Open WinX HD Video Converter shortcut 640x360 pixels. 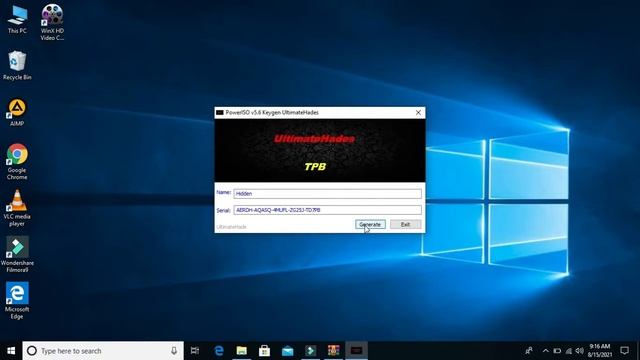pos(52,22)
